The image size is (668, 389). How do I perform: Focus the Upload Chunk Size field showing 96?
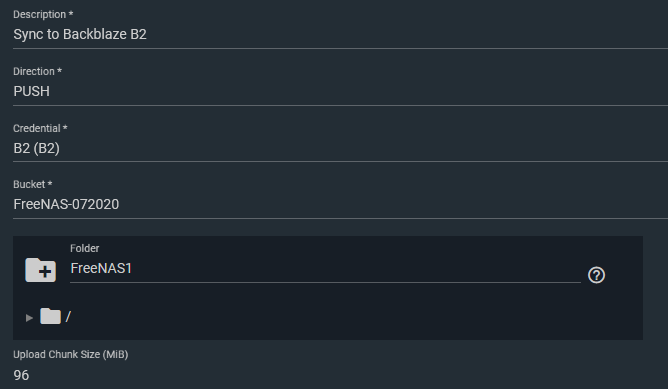pyautogui.click(x=340, y=375)
